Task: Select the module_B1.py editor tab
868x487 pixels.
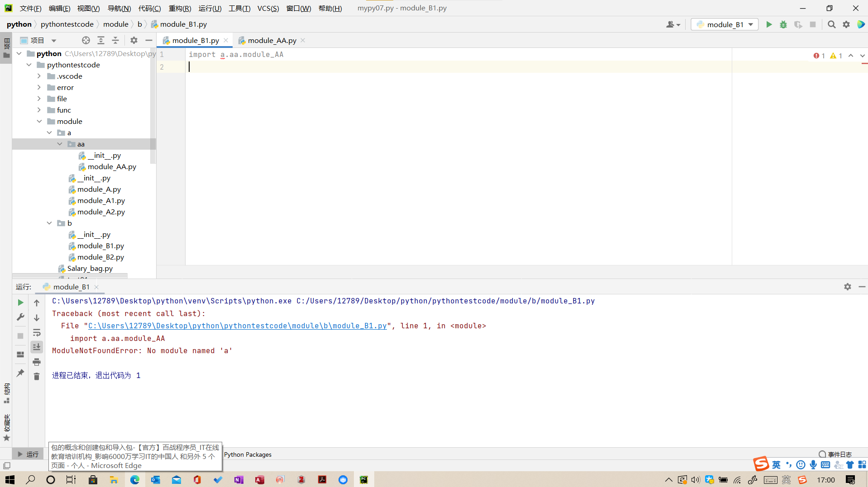Action: tap(195, 40)
